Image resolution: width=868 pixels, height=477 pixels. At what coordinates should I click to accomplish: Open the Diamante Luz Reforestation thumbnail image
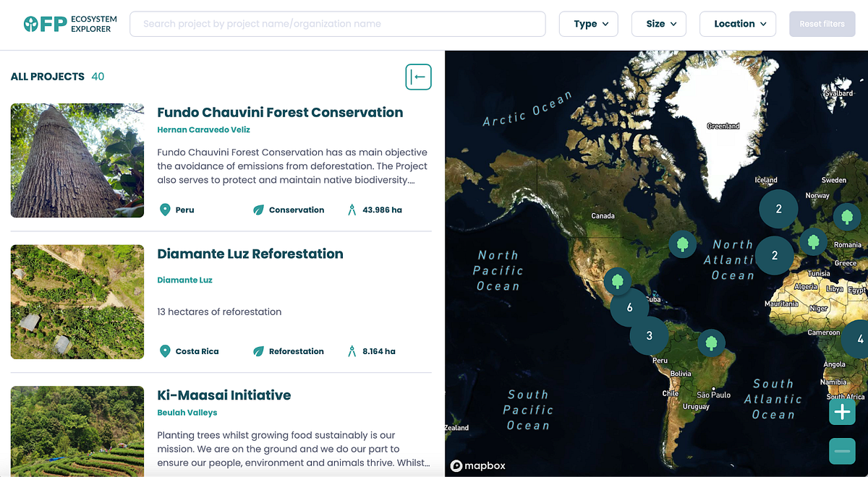pyautogui.click(x=77, y=301)
